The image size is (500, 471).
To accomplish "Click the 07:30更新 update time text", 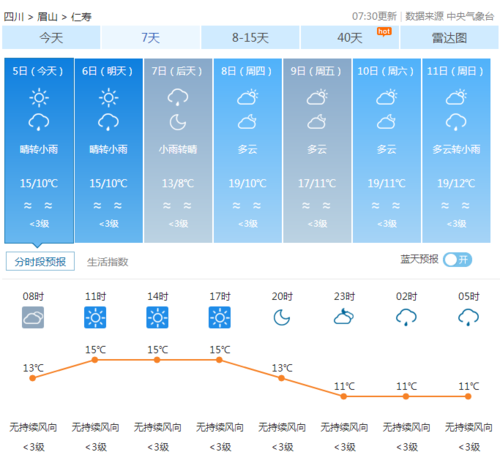I will [374, 16].
